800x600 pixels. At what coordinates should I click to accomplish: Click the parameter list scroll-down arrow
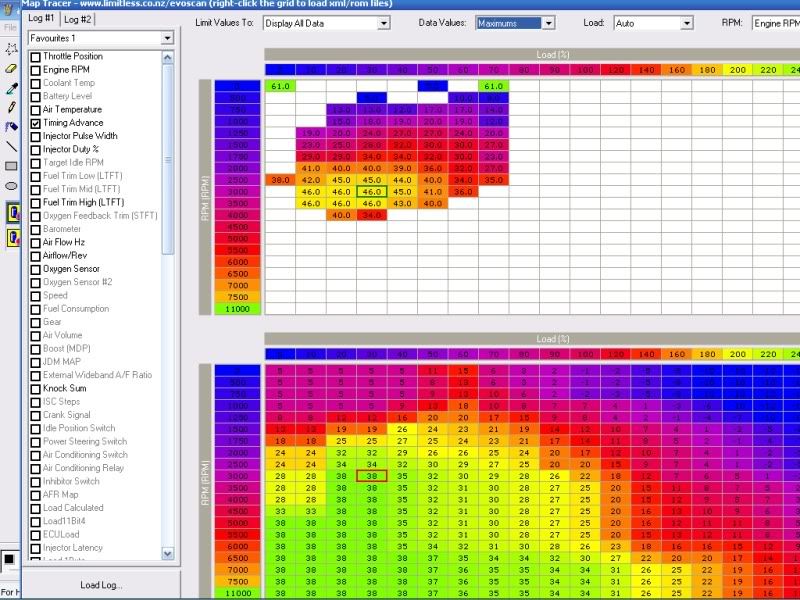[167, 553]
